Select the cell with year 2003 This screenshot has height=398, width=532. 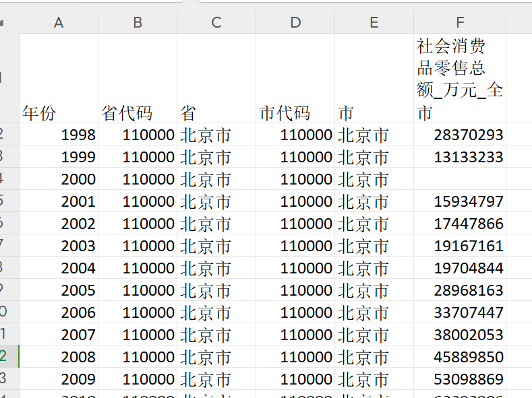pos(59,245)
